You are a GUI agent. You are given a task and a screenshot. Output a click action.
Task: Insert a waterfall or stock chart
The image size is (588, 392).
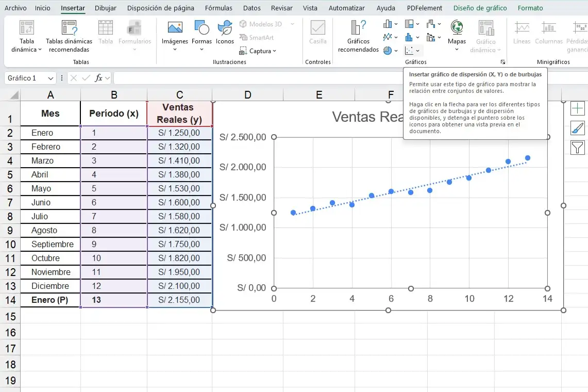(433, 24)
